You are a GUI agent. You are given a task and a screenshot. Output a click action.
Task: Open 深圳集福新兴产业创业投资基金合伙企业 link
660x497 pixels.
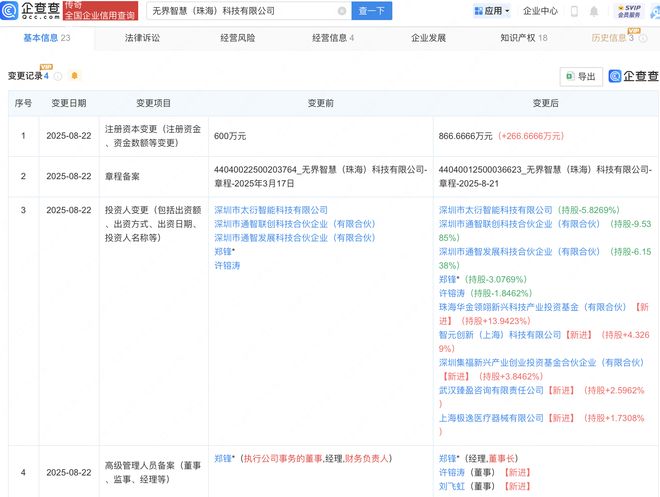[x=541, y=363]
